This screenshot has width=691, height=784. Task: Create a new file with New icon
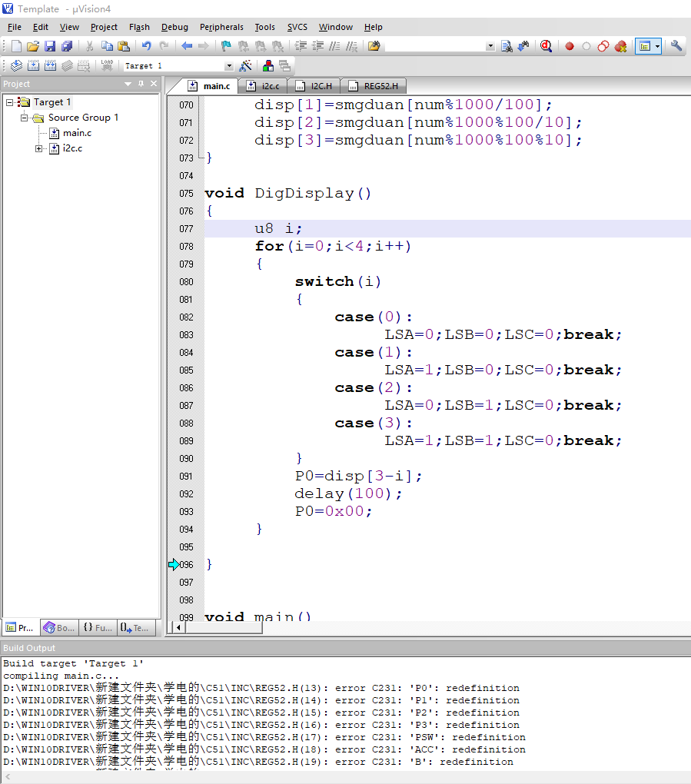click(x=16, y=46)
